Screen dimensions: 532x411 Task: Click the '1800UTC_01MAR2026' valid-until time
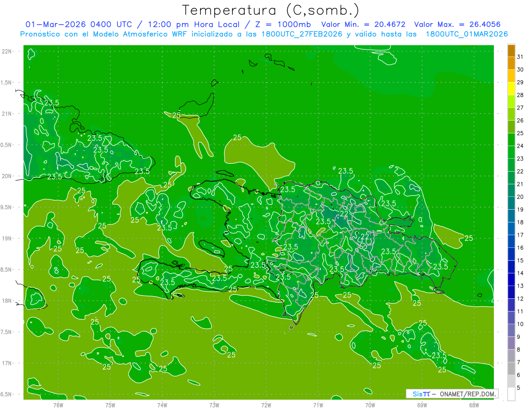[466, 34]
